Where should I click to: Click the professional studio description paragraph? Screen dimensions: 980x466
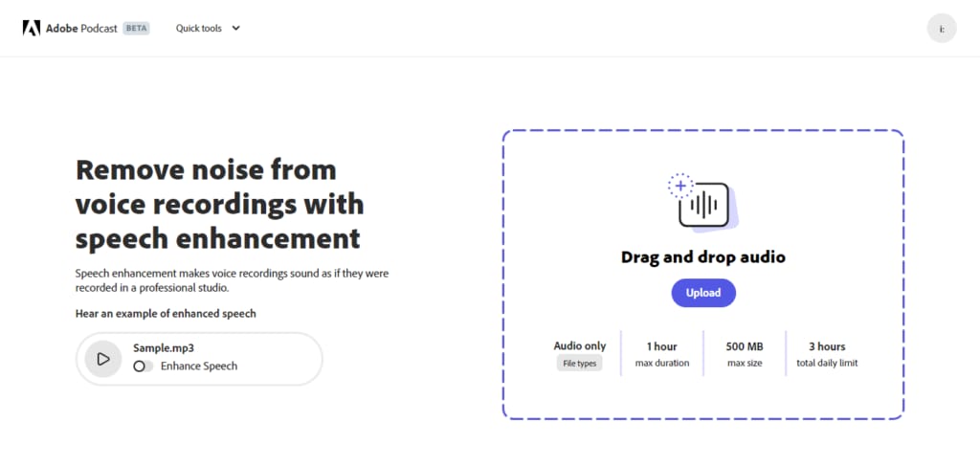[233, 281]
